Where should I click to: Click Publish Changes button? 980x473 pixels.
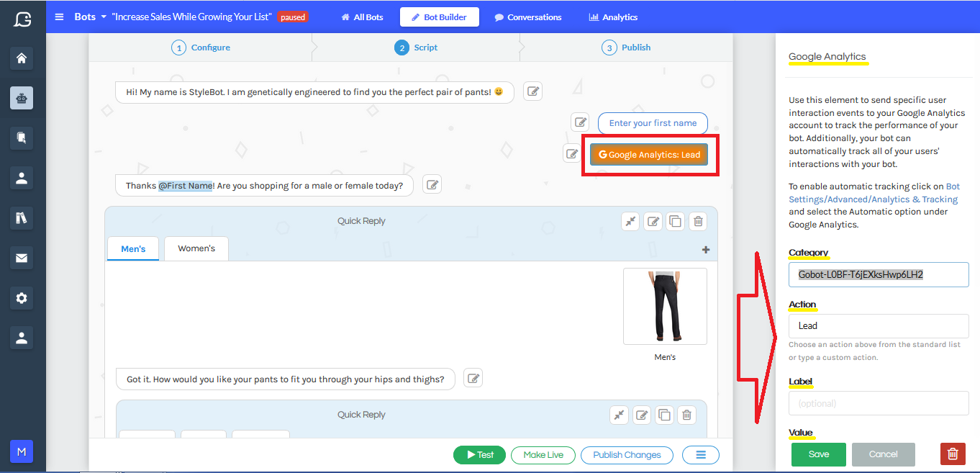[x=627, y=455]
